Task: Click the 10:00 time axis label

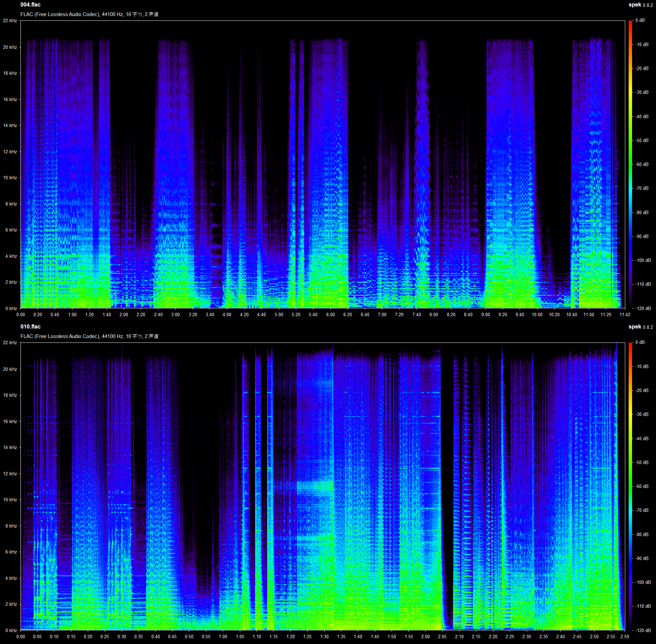Action: coord(537,314)
